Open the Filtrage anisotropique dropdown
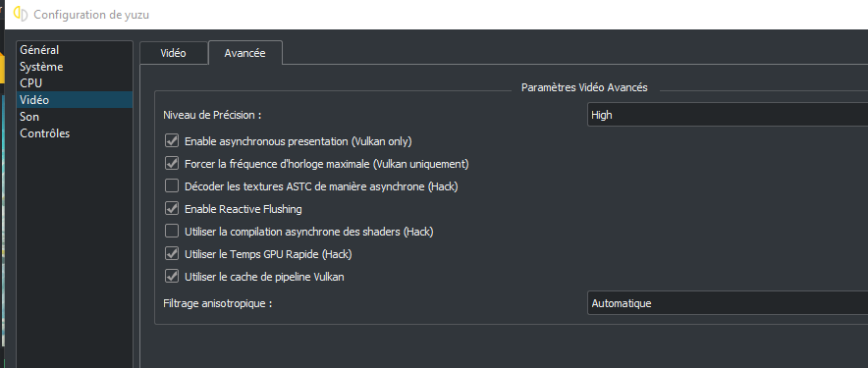Screen dimensions: 868x368 (x=728, y=303)
